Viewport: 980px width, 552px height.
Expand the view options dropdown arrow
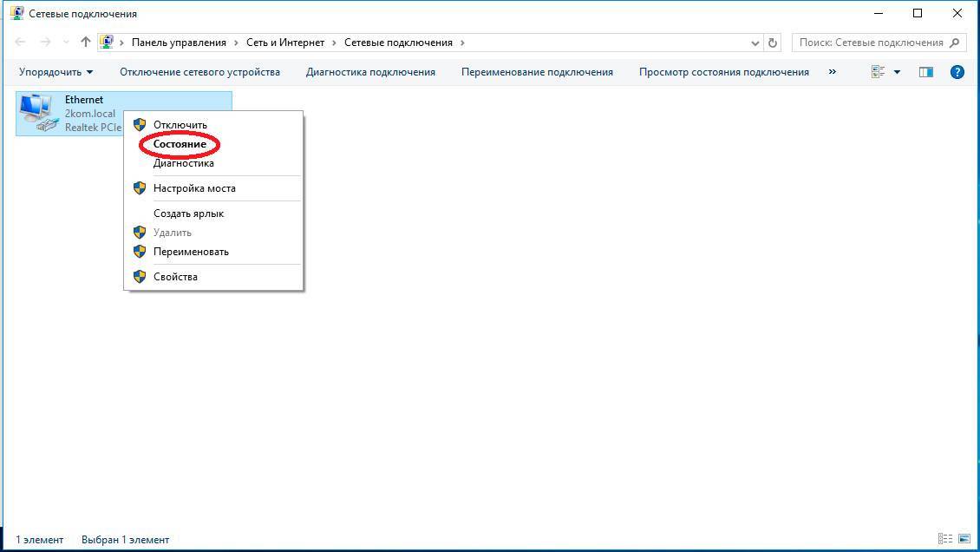point(897,72)
